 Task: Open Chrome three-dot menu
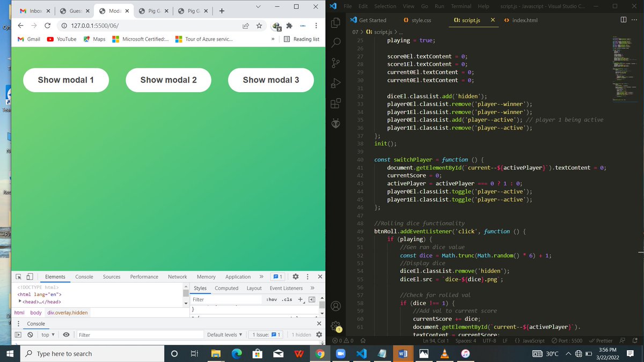pos(316,26)
